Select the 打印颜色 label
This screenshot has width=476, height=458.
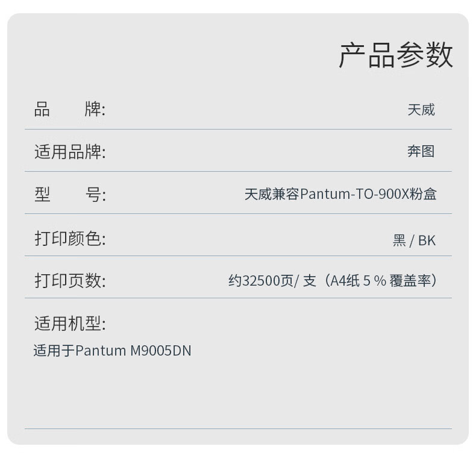click(x=70, y=238)
